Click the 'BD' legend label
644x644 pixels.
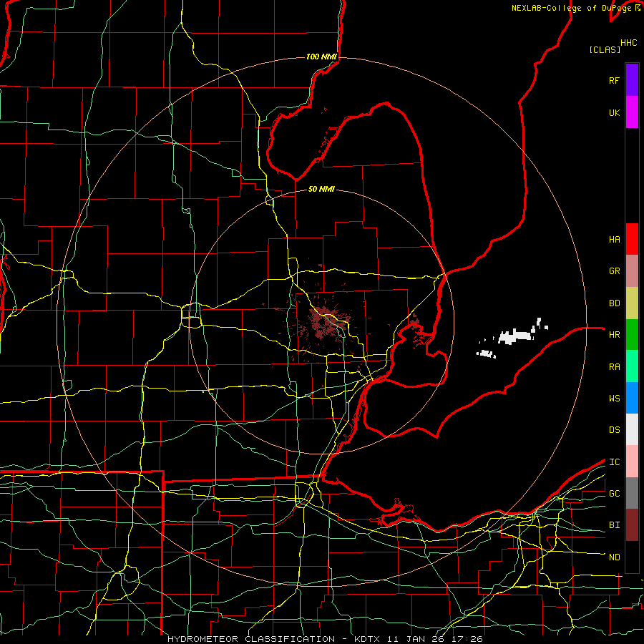(x=614, y=303)
